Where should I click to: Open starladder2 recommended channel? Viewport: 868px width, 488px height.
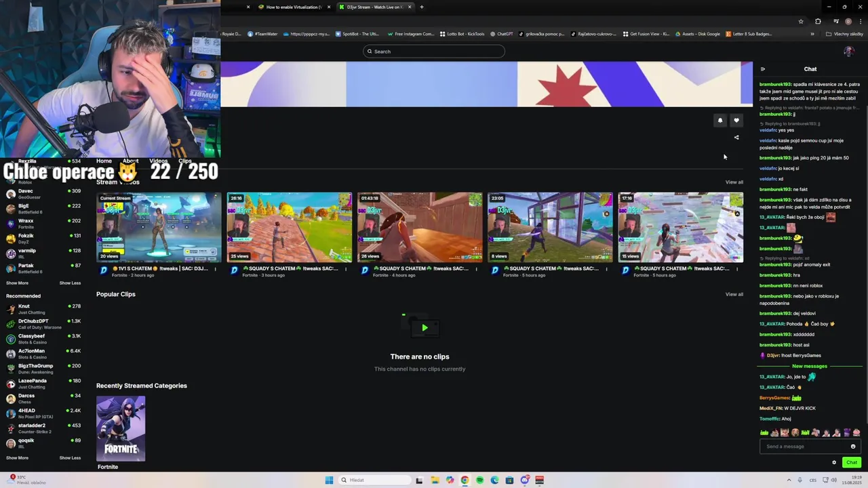[x=43, y=428]
